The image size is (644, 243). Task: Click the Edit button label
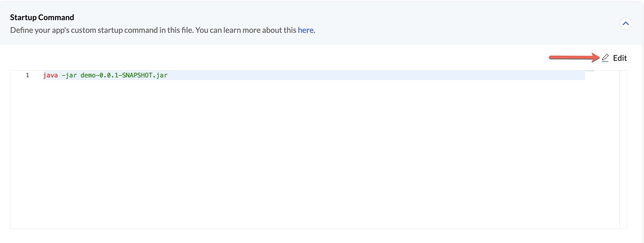tap(620, 58)
